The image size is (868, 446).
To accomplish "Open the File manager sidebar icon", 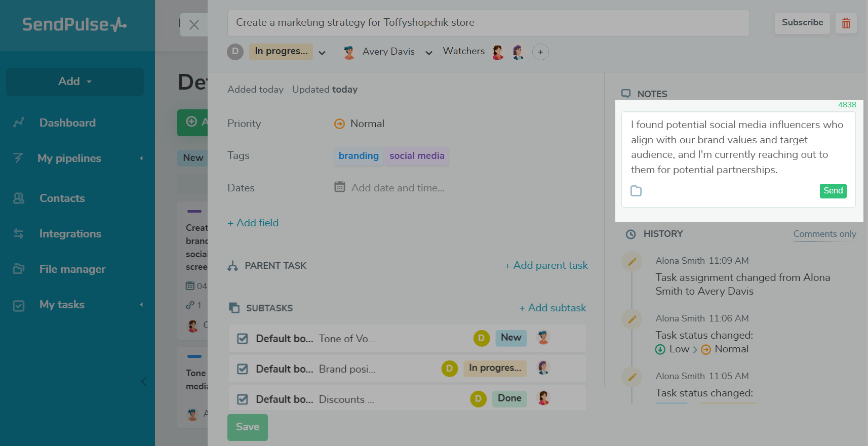I will tap(19, 269).
